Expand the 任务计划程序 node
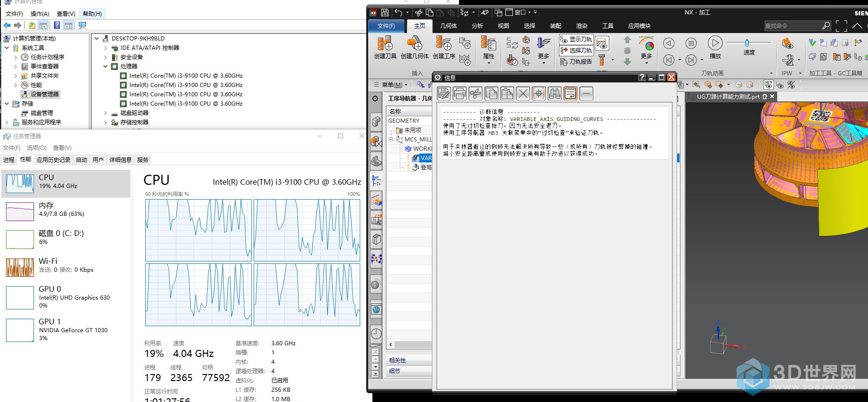 click(x=15, y=57)
